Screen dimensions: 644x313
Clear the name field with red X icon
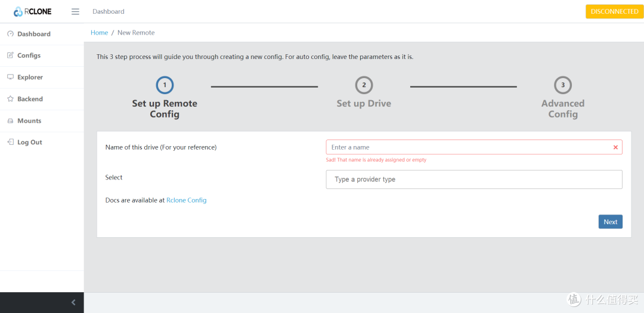pyautogui.click(x=615, y=147)
